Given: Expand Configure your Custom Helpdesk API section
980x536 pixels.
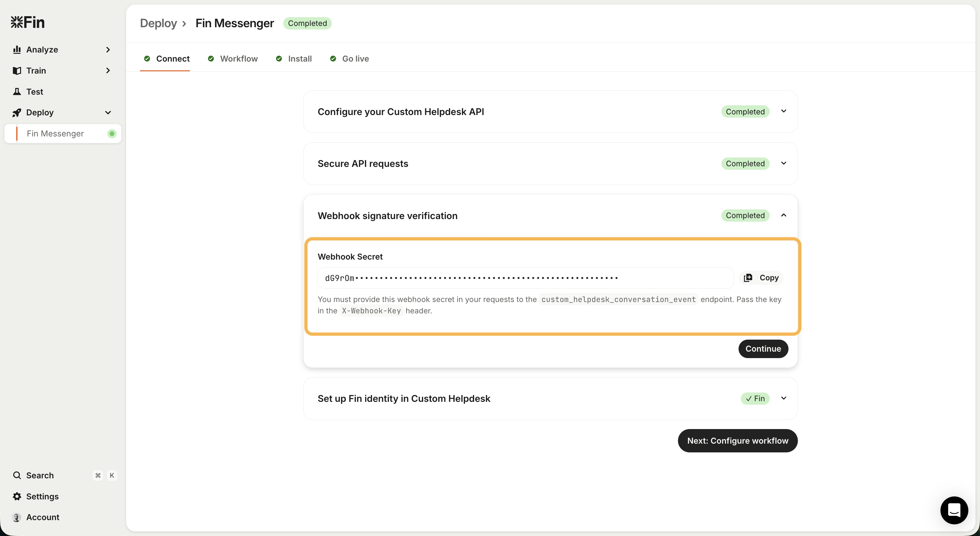Looking at the screenshot, I should click(783, 111).
